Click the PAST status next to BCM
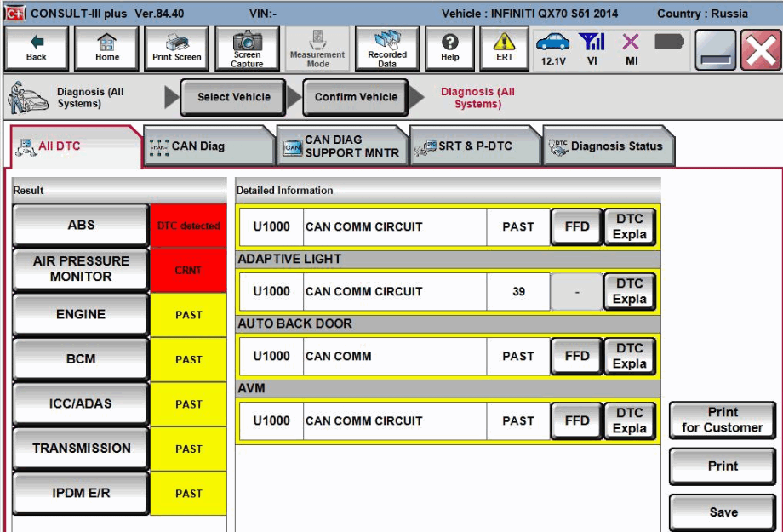Image resolution: width=783 pixels, height=532 pixels. [188, 360]
